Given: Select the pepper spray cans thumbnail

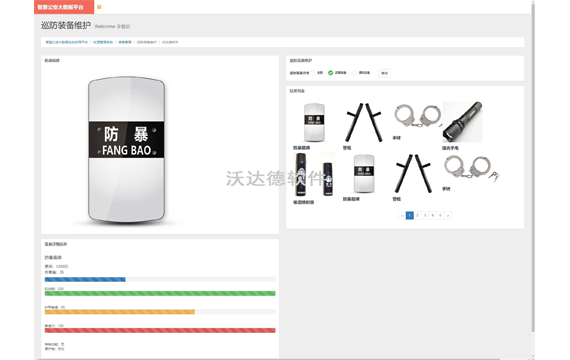Looking at the screenshot, I should 314,175.
